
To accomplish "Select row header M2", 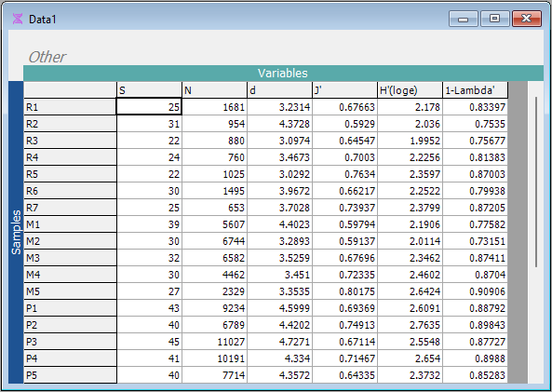I will (x=70, y=241).
